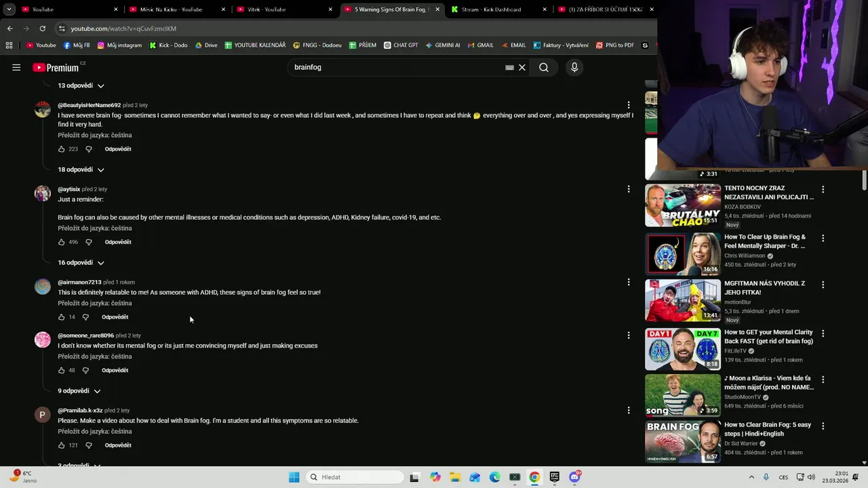The height and width of the screenshot is (488, 868).
Task: Open YOUTUBE KALENDÁŘ bookmark
Action: (255, 45)
